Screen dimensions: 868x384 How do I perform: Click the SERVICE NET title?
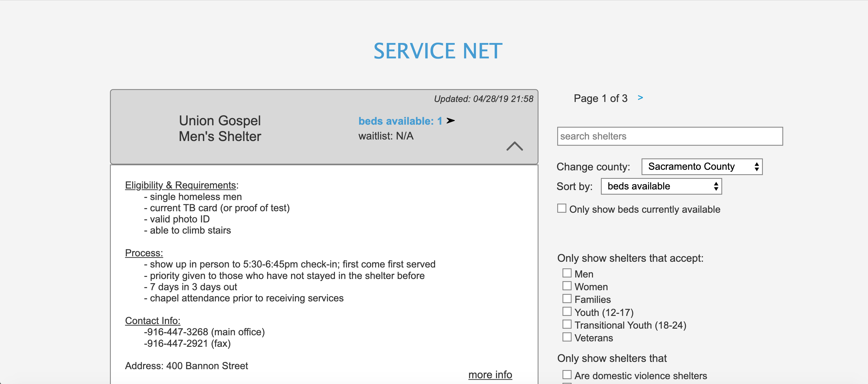click(x=437, y=51)
